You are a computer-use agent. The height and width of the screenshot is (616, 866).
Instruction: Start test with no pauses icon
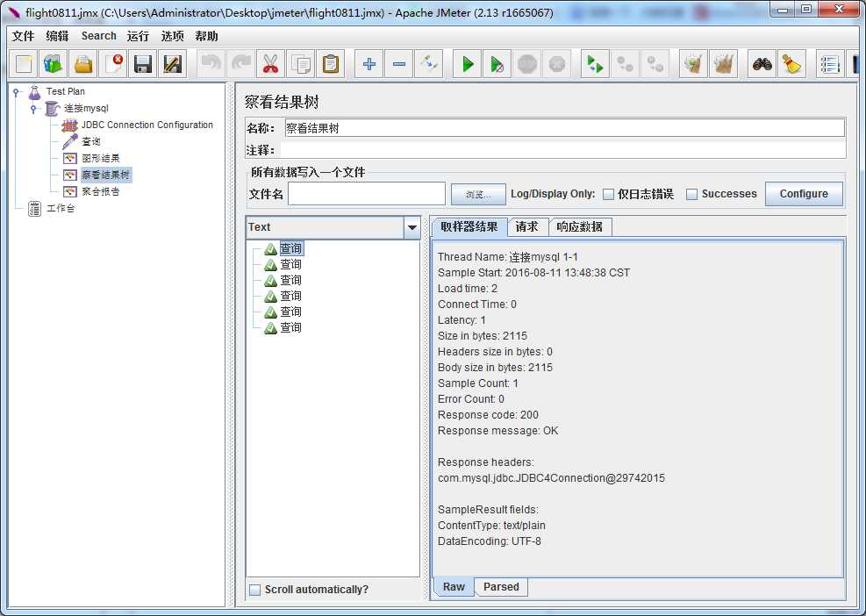(497, 64)
